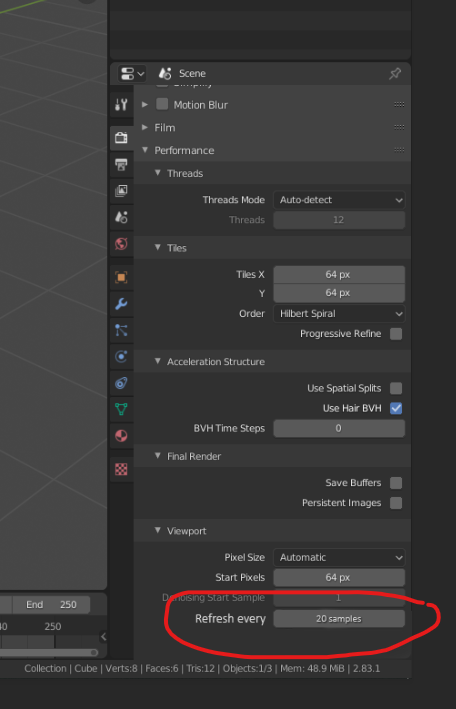
Task: Click the disabled Threads 12 field
Action: 339,220
